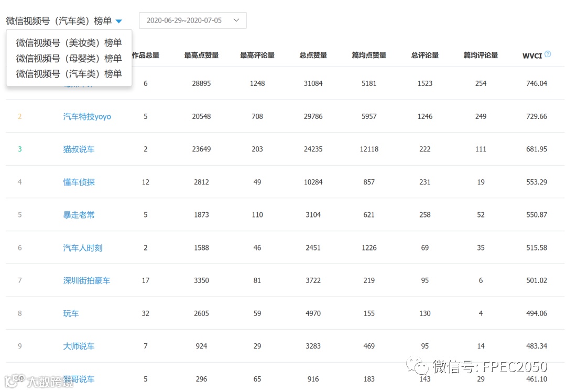Click the WVCI column header
Screen dimensions: 566x392
[x=532, y=56]
